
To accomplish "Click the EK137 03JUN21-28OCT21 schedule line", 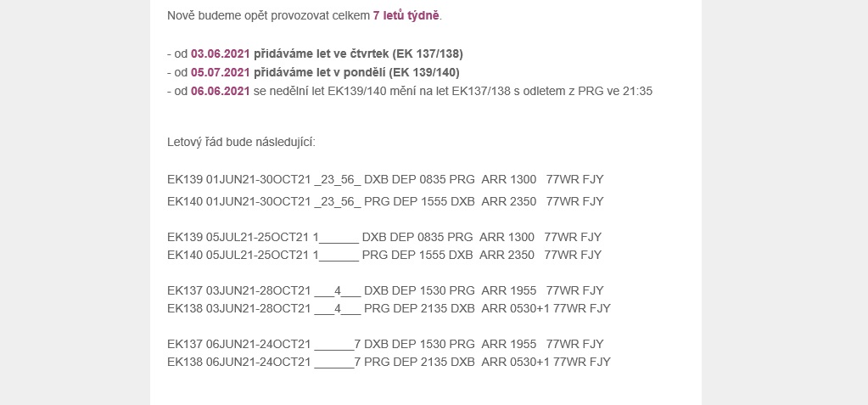I will [x=385, y=290].
